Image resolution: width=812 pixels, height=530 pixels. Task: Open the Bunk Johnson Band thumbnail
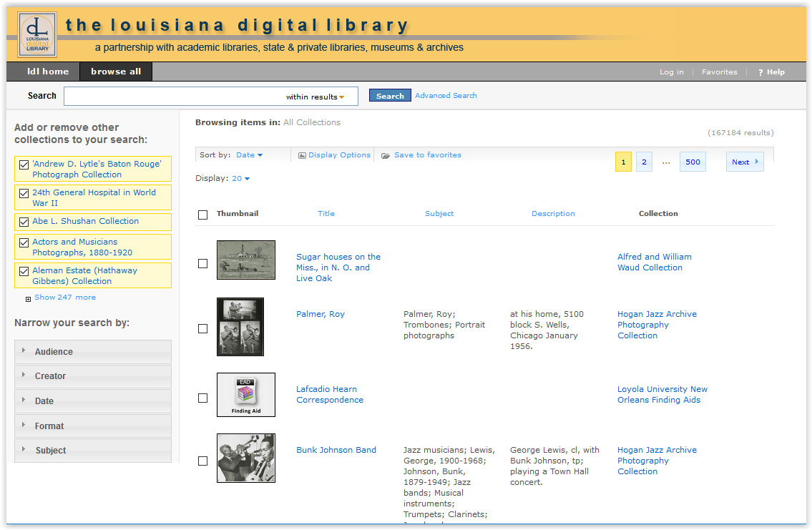[x=245, y=458]
